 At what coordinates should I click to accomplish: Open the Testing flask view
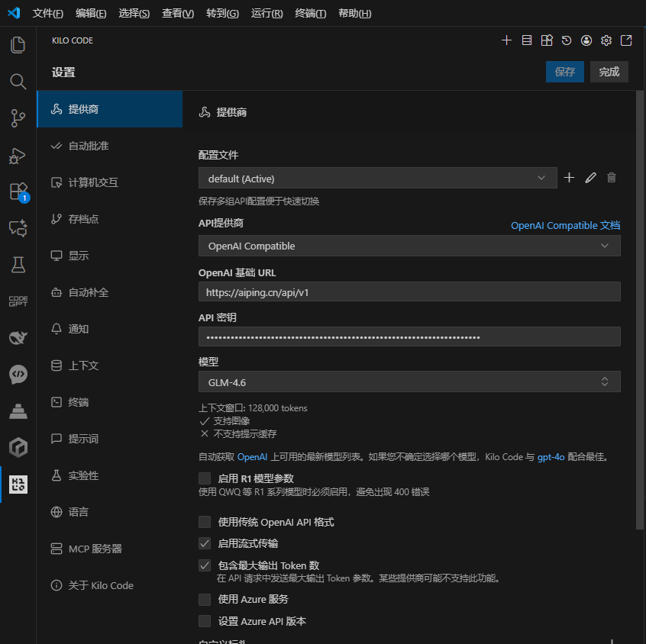18,265
